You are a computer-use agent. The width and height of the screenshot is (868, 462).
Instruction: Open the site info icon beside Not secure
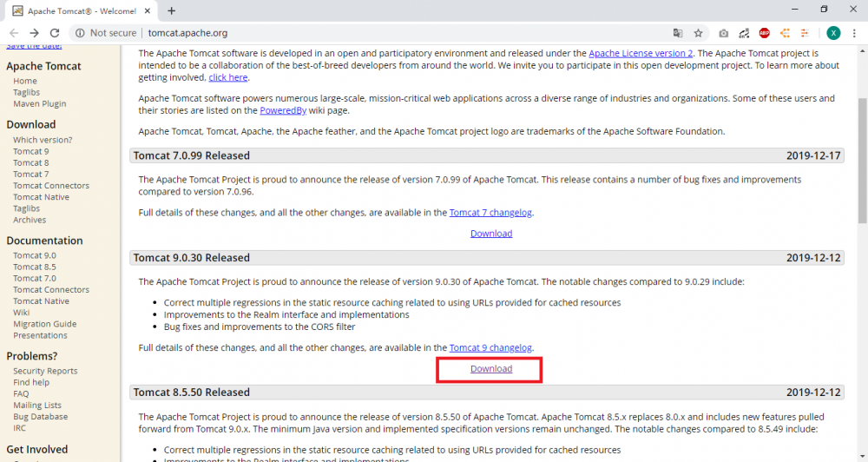[x=80, y=33]
